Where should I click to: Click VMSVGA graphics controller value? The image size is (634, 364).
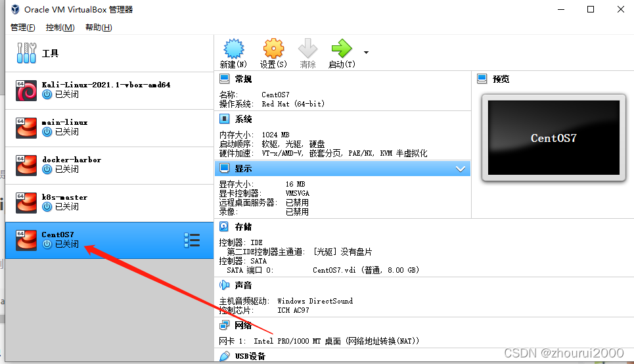click(298, 193)
